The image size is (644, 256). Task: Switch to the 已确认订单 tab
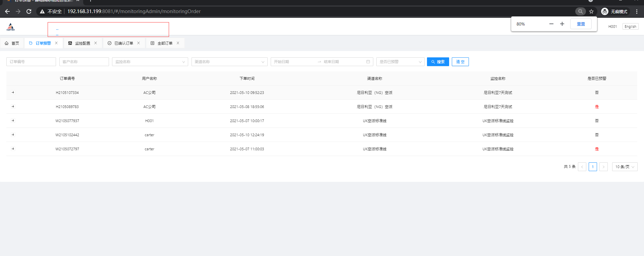pos(123,43)
